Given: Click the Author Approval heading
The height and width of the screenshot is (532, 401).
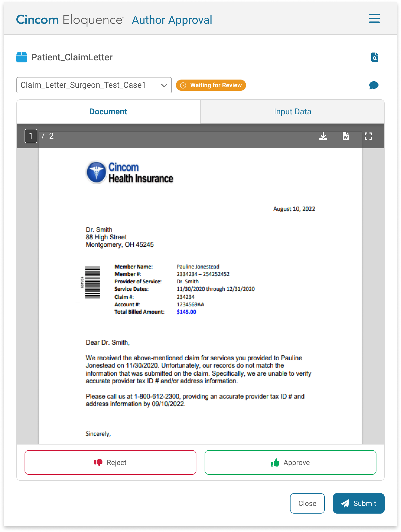Looking at the screenshot, I should (x=172, y=20).
